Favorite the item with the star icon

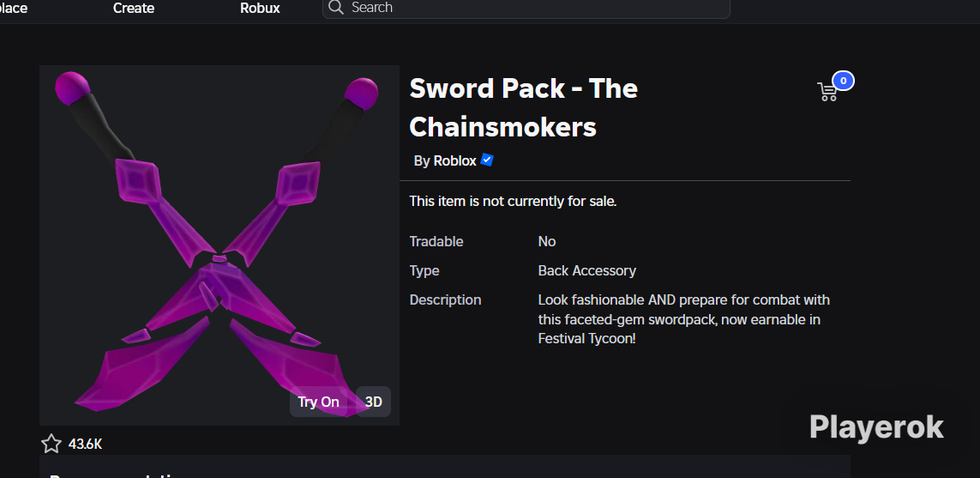tap(51, 445)
